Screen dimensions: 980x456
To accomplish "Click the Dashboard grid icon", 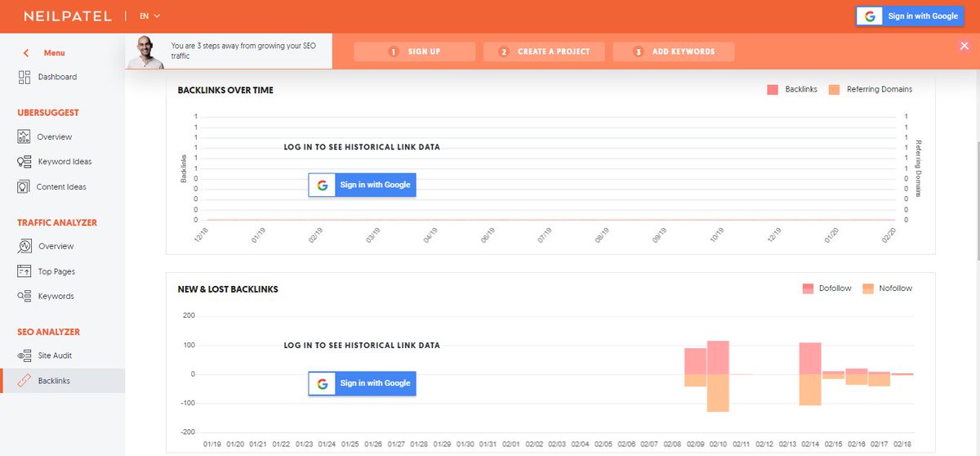I will [x=24, y=77].
